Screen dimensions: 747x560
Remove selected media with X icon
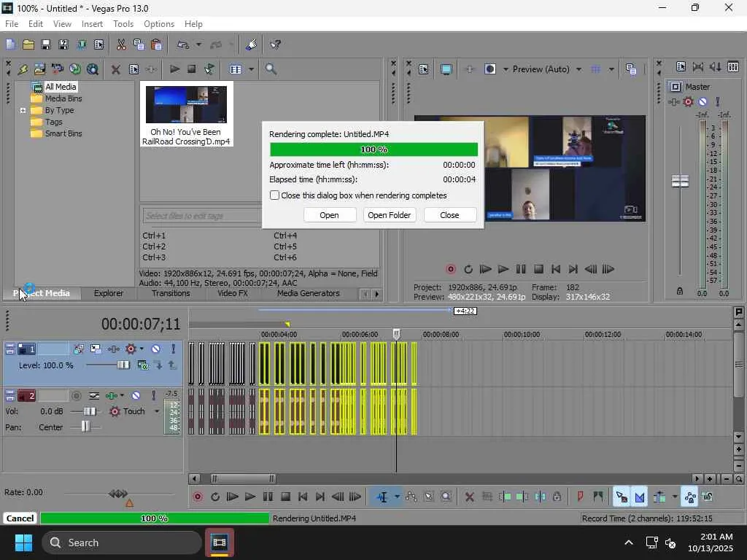tap(115, 69)
